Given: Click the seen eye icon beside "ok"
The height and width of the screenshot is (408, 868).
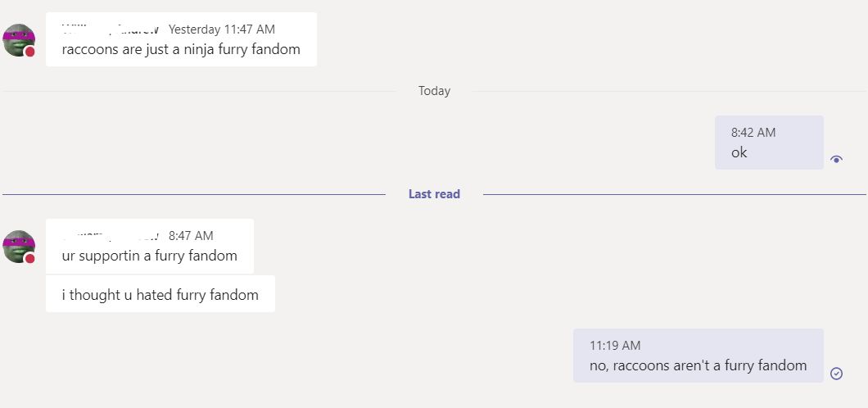Looking at the screenshot, I should 836,160.
